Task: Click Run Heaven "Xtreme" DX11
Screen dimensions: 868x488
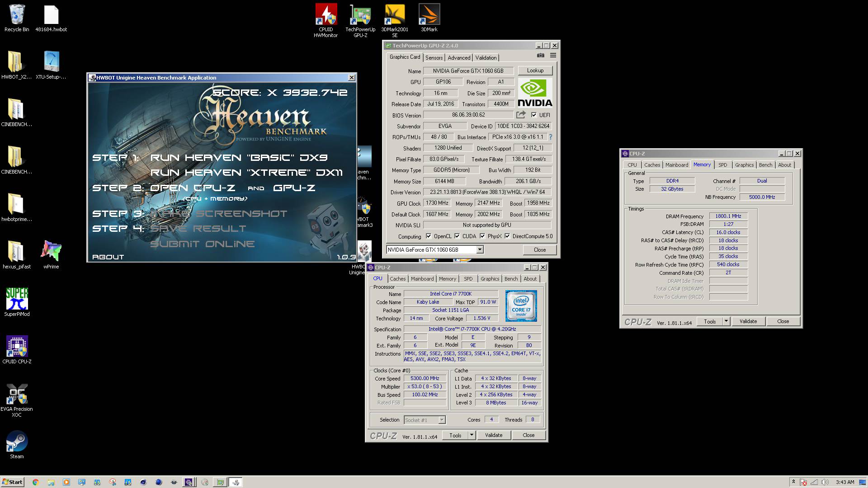Action: [246, 173]
